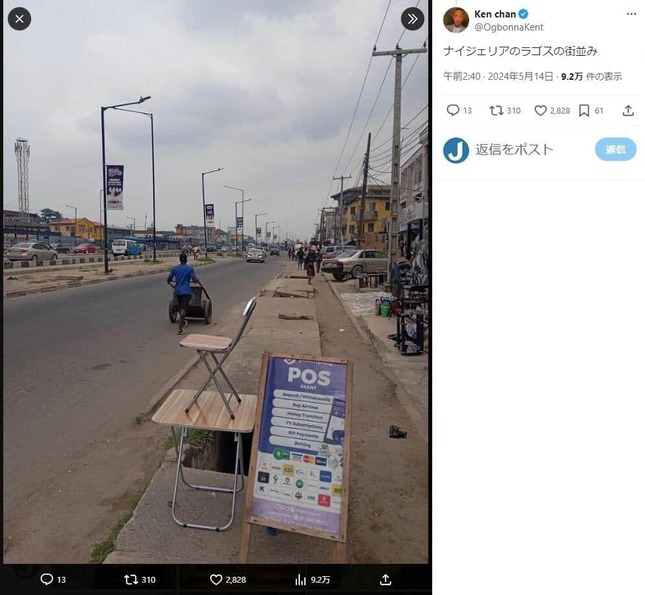Open the Ken chan display name link
Viewport: 645px width, 595px height.
coord(495,14)
